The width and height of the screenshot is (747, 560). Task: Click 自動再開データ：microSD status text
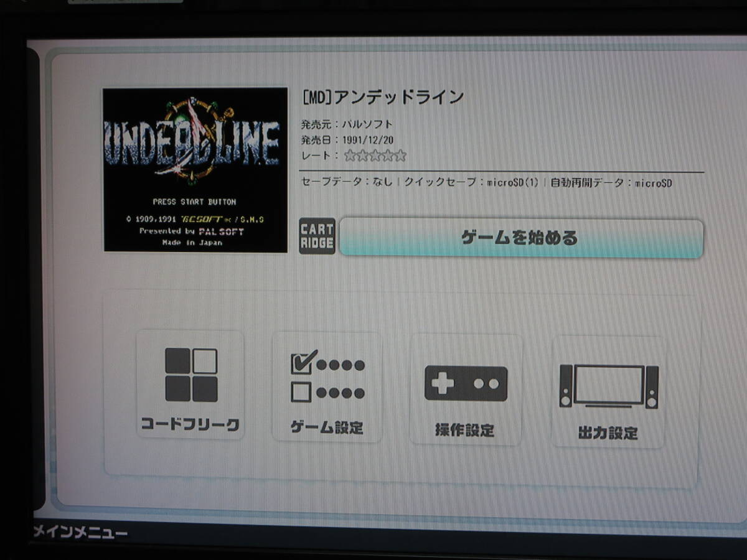click(611, 183)
